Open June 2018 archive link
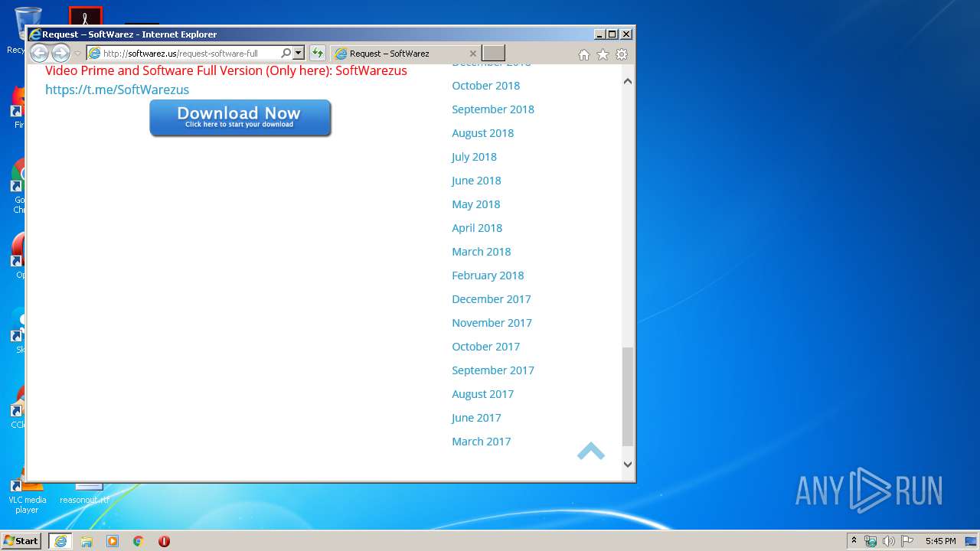Image resolution: width=980 pixels, height=551 pixels. (x=476, y=181)
